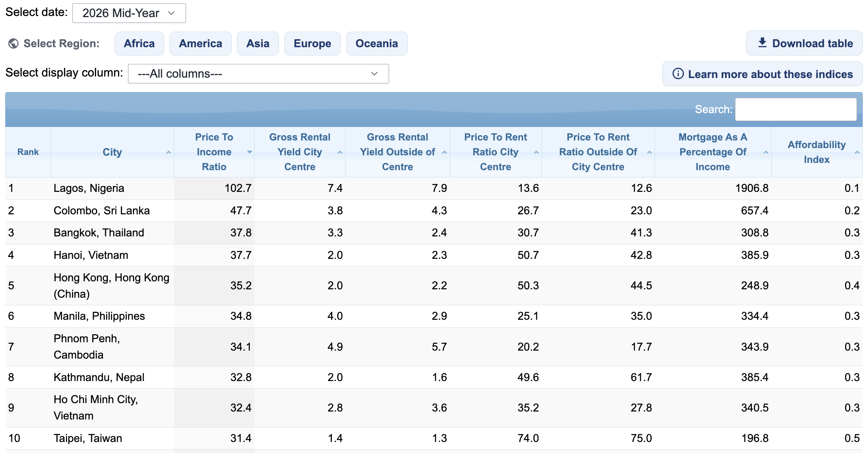Filter by the America region
868x453 pixels.
click(200, 43)
